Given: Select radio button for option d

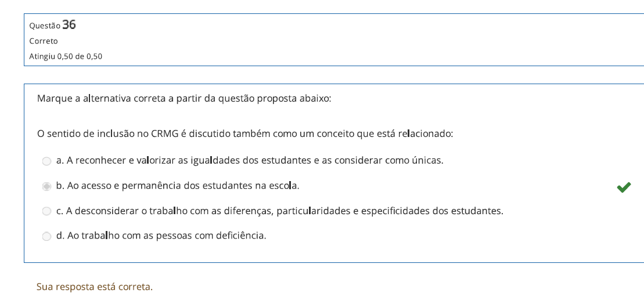Looking at the screenshot, I should tap(46, 236).
